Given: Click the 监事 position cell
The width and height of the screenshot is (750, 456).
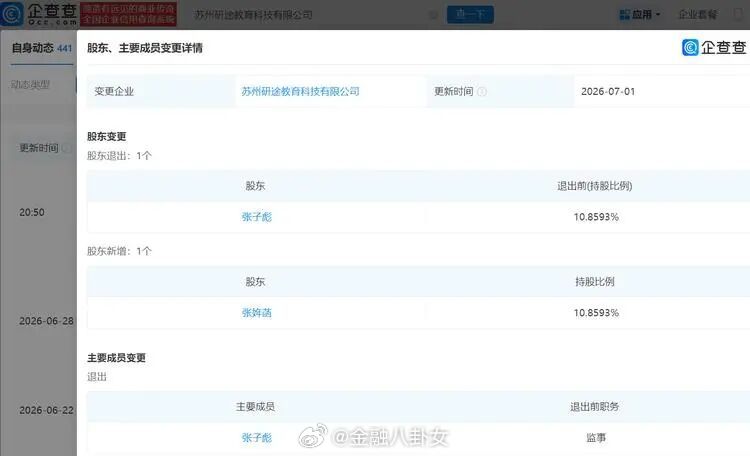Looking at the screenshot, I should point(596,437).
